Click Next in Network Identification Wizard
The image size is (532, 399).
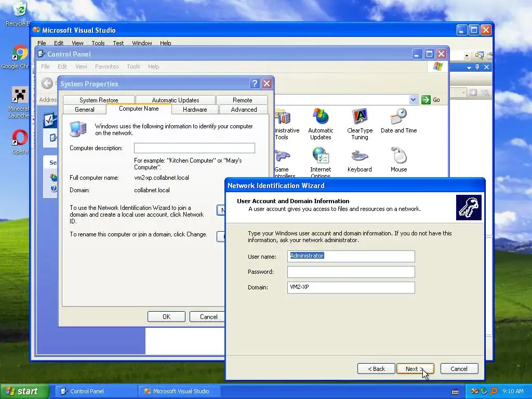[x=415, y=369]
